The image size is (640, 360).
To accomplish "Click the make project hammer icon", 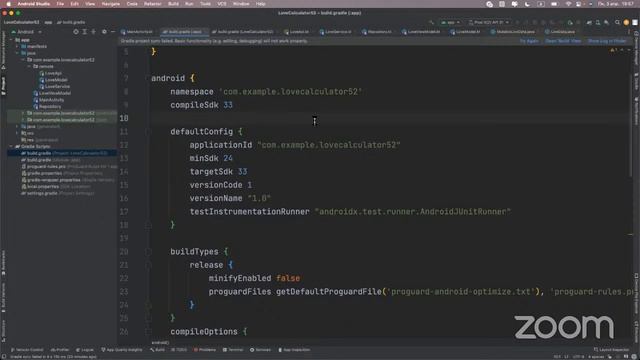I will click(431, 22).
